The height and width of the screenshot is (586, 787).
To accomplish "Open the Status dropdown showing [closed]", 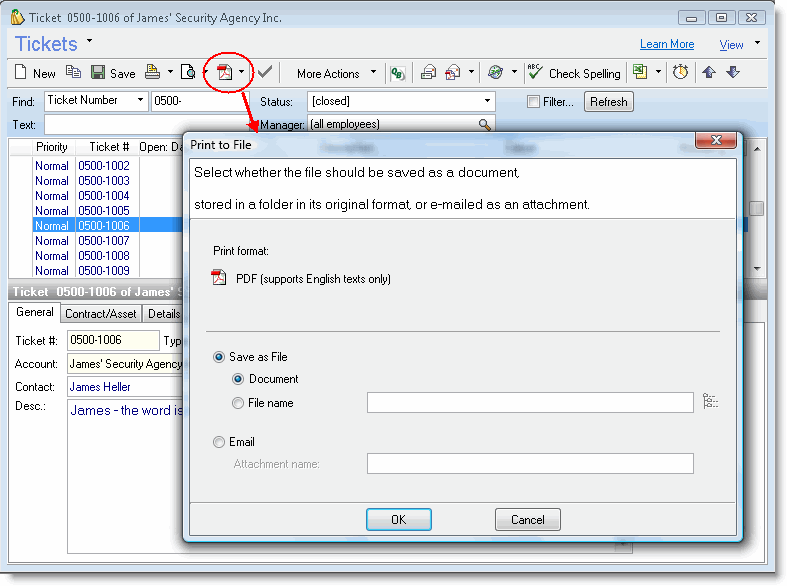I will click(488, 101).
